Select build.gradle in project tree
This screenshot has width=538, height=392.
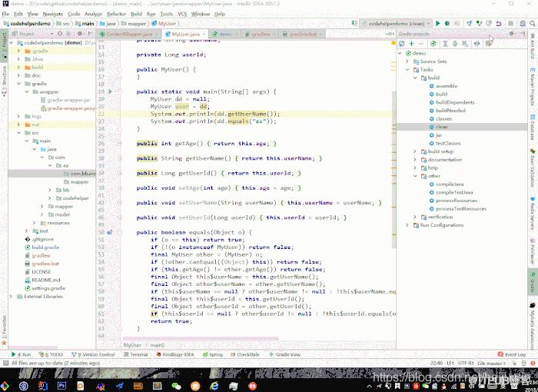click(x=45, y=247)
